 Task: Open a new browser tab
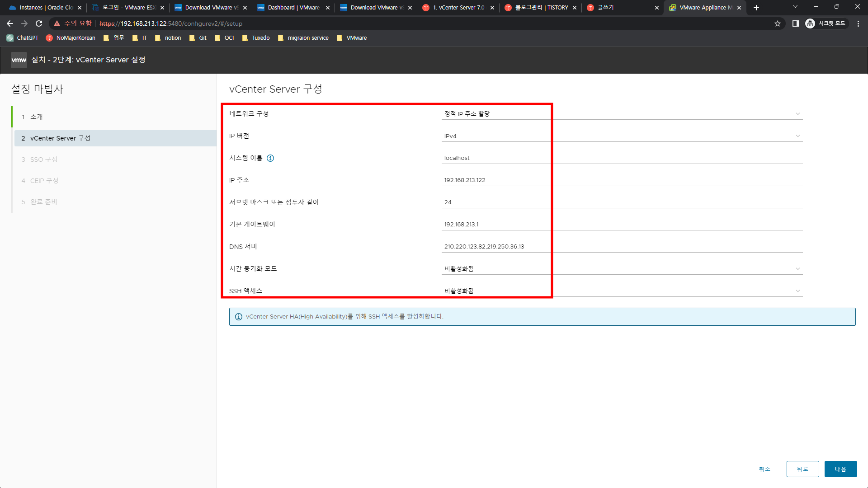(x=756, y=8)
